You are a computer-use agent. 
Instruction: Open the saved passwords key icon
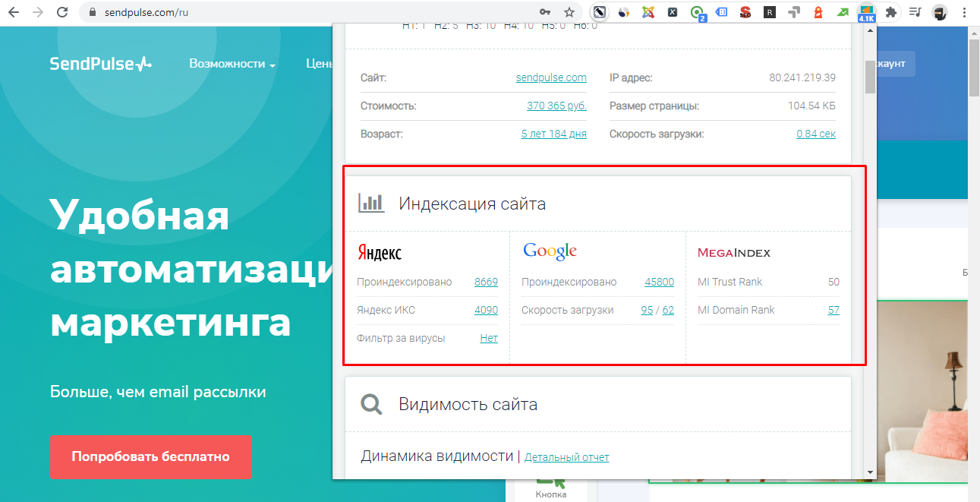(544, 12)
